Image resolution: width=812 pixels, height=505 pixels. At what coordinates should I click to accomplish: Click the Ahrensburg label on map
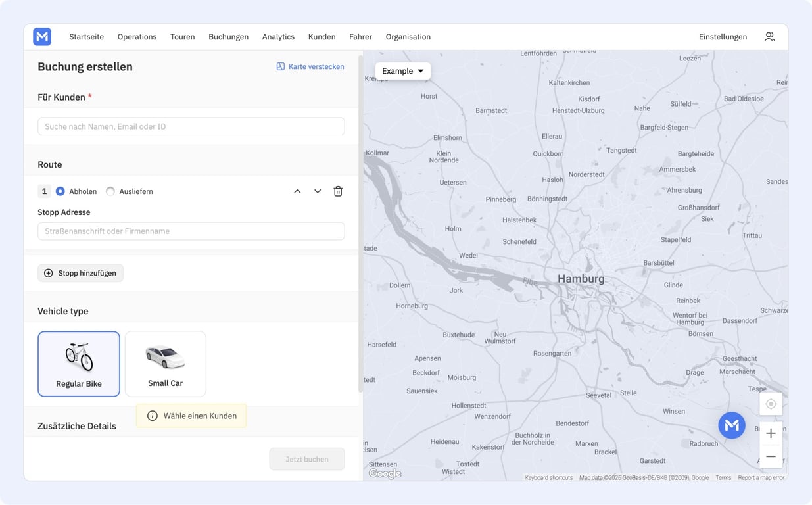pyautogui.click(x=684, y=190)
